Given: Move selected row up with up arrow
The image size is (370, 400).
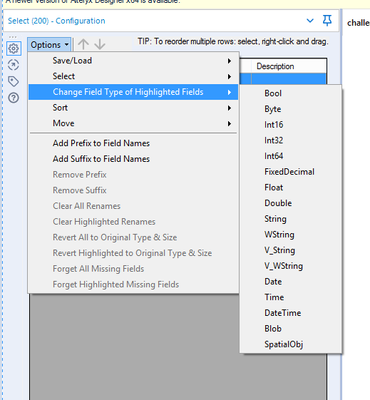Looking at the screenshot, I should tap(83, 44).
